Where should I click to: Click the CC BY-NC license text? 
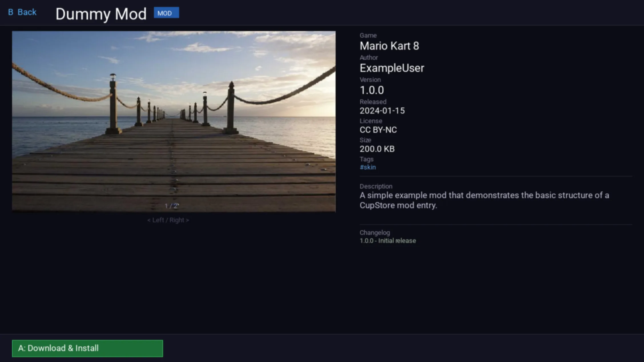(378, 130)
